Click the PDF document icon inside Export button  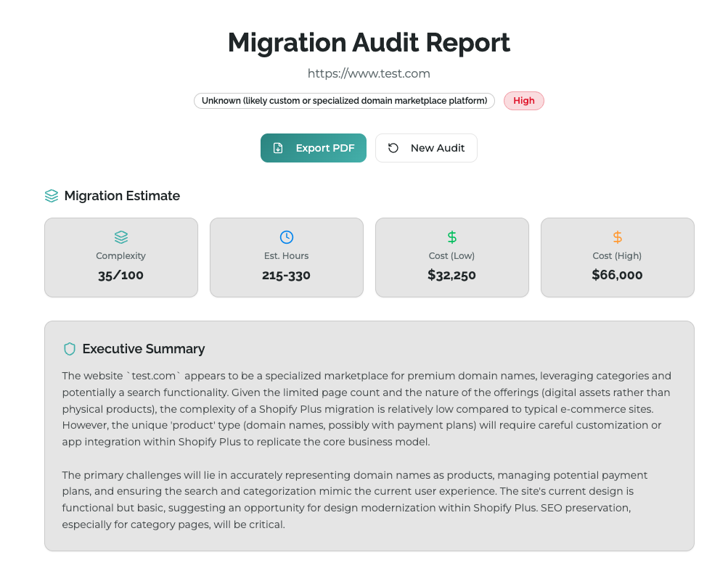click(279, 148)
